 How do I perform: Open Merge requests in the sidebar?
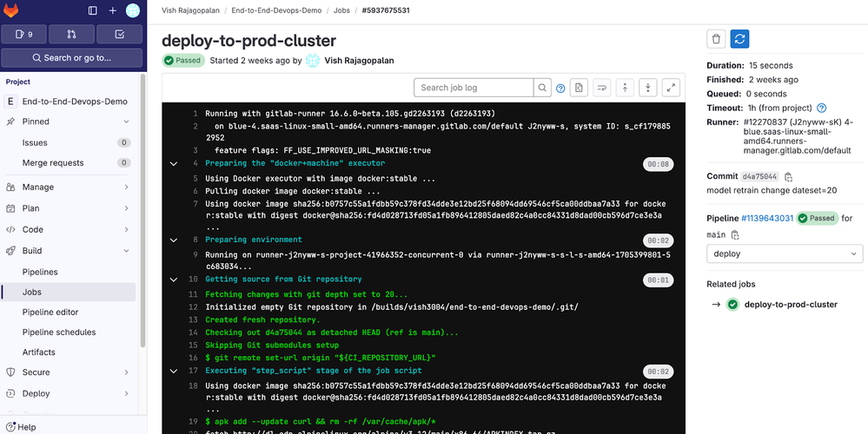pos(69,162)
